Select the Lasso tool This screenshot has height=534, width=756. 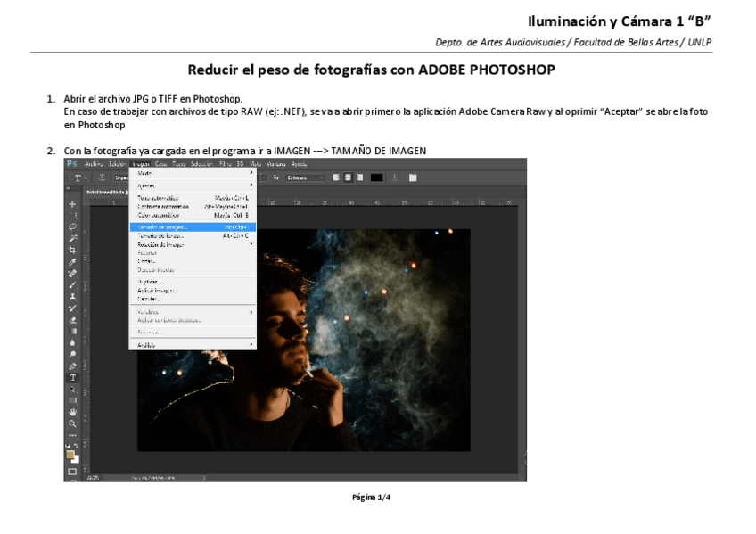pos(72,227)
